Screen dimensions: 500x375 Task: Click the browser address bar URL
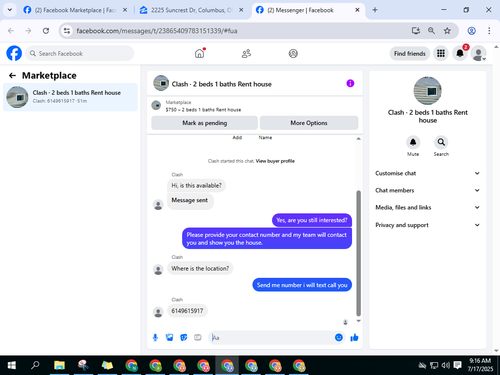(x=157, y=31)
